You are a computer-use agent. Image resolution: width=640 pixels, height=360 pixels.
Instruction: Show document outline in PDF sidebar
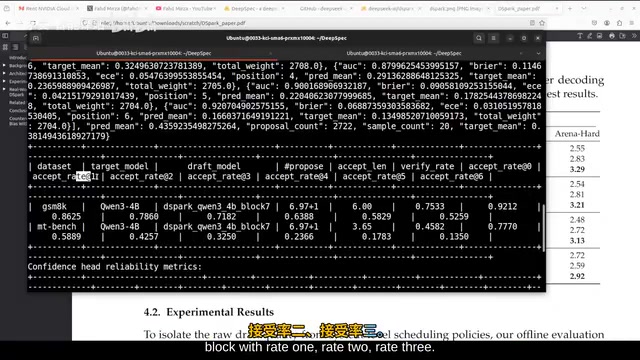(x=16, y=47)
